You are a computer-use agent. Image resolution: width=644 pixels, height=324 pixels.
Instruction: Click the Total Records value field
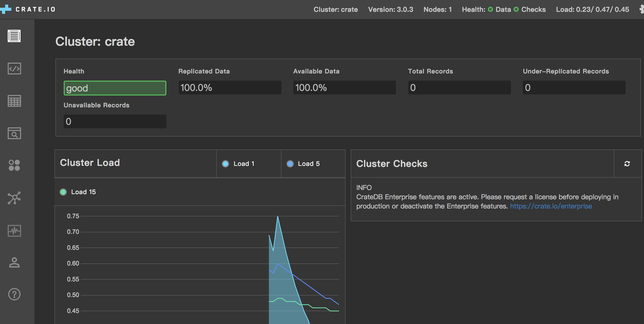point(459,88)
